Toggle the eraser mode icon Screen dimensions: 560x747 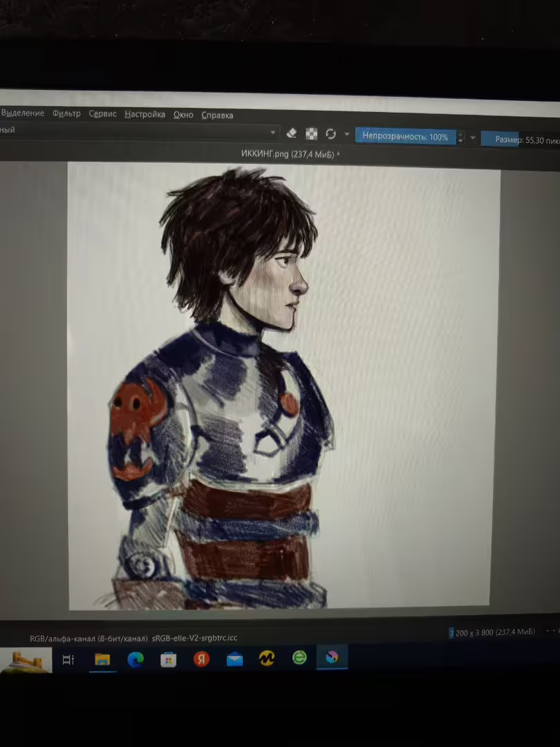pos(292,133)
